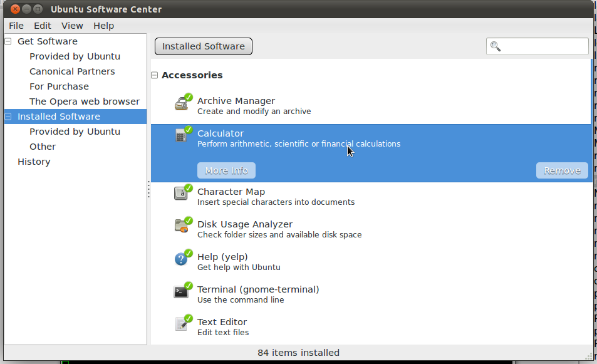
Task: Collapse the Installed Software tree section
Action: click(8, 117)
